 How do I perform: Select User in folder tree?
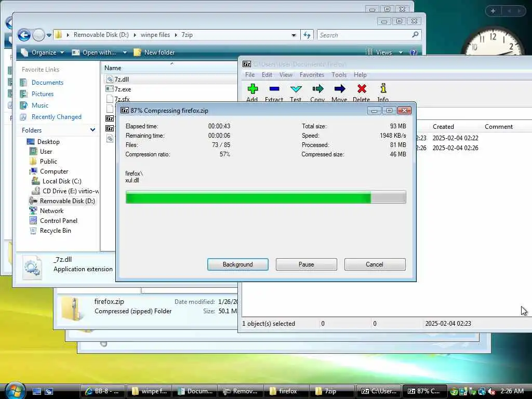pyautogui.click(x=46, y=152)
